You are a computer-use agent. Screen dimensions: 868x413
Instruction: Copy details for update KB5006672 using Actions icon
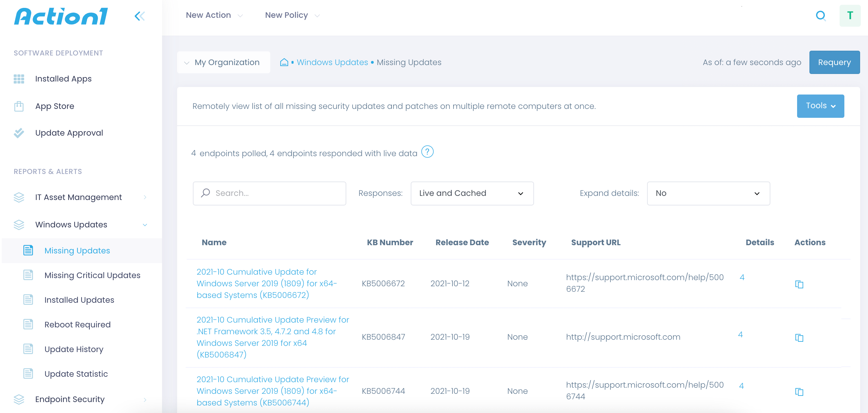tap(799, 284)
